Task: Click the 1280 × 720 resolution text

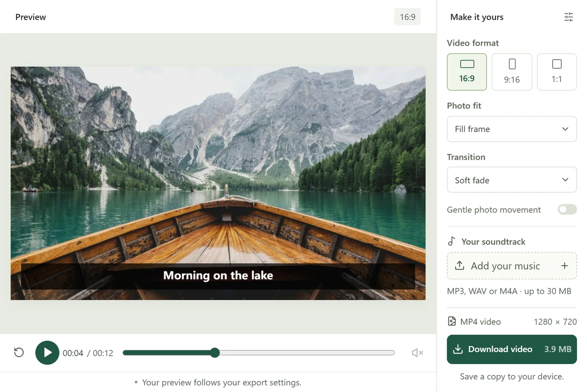Action: tap(555, 322)
